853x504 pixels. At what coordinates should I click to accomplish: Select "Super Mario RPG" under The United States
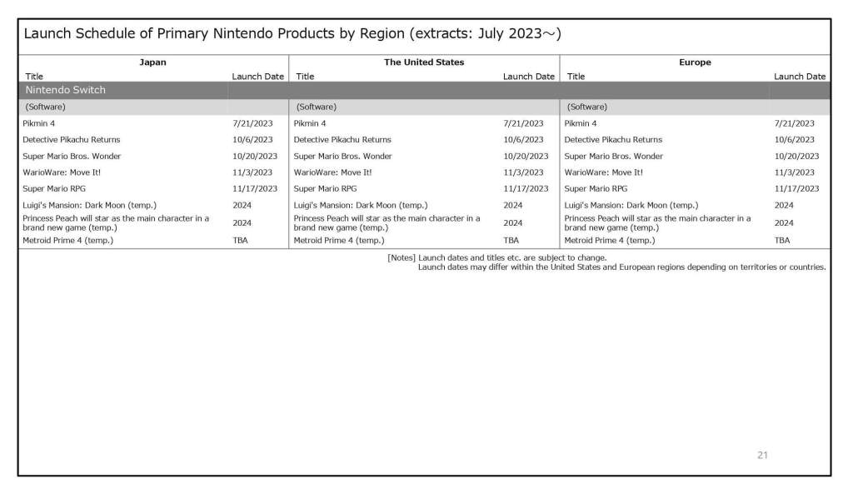point(325,188)
